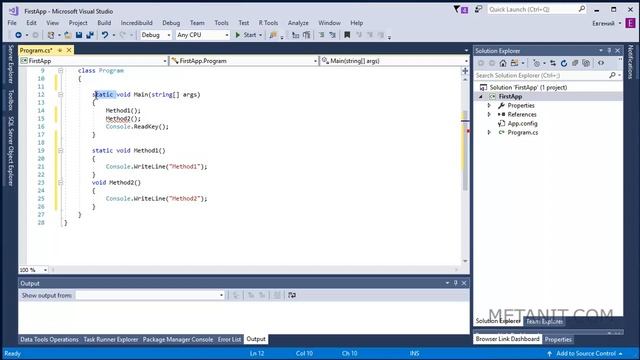The height and width of the screenshot is (360, 640).
Task: Click the editor split-window plus icon
Action: [x=465, y=71]
